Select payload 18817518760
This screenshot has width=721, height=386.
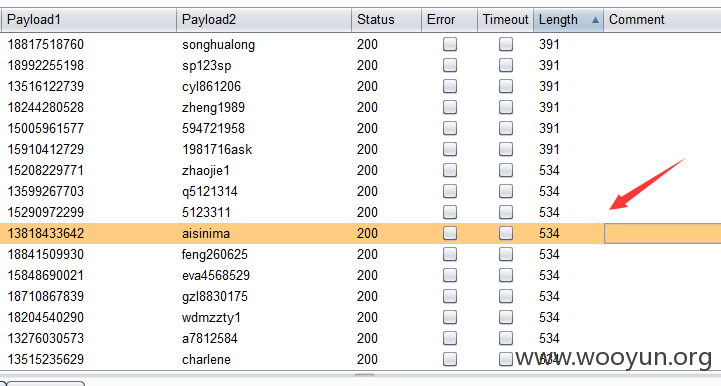(x=46, y=44)
